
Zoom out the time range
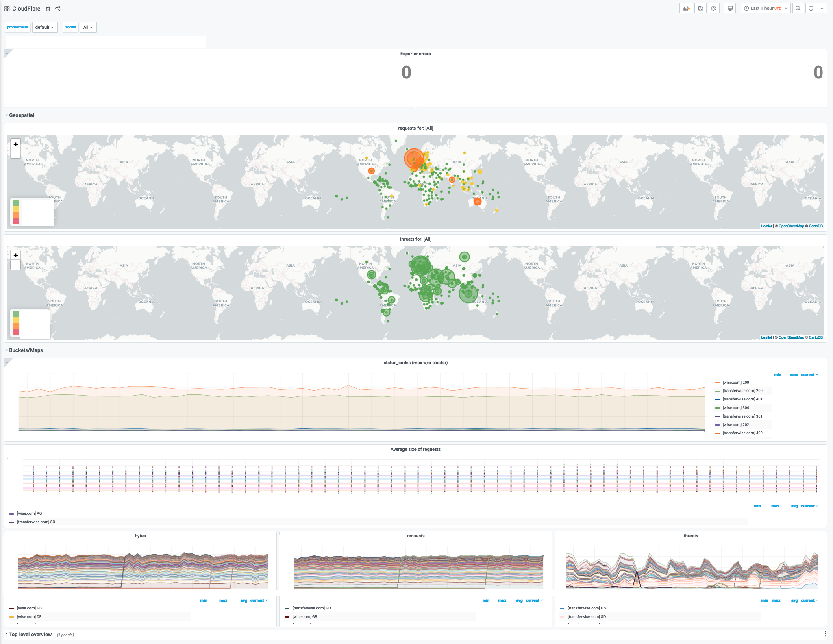(x=798, y=8)
